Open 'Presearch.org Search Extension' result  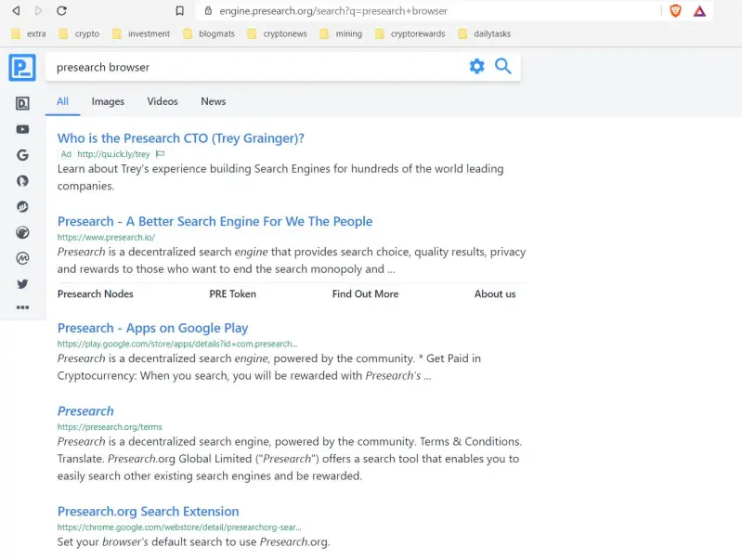[148, 511]
